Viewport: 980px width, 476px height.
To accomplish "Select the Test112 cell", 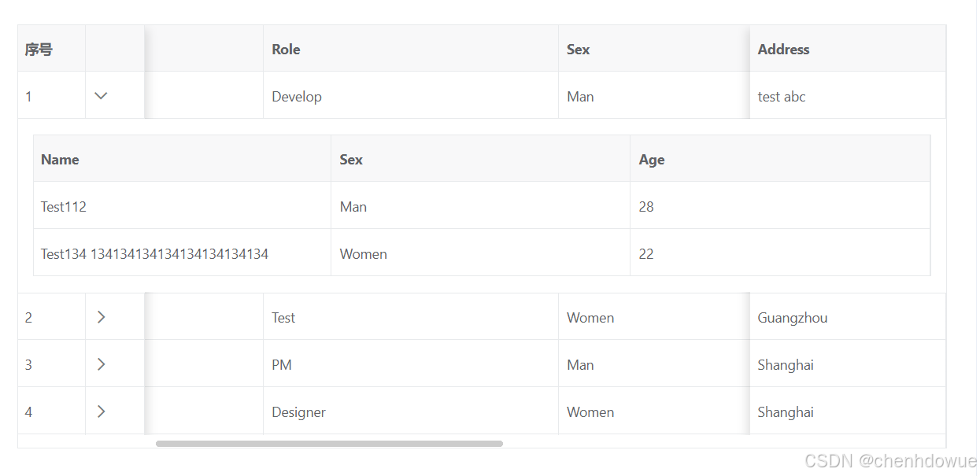I will tap(64, 207).
